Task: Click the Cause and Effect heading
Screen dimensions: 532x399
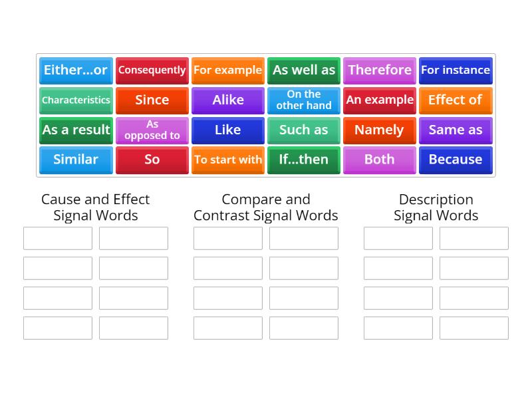Action: [95, 207]
